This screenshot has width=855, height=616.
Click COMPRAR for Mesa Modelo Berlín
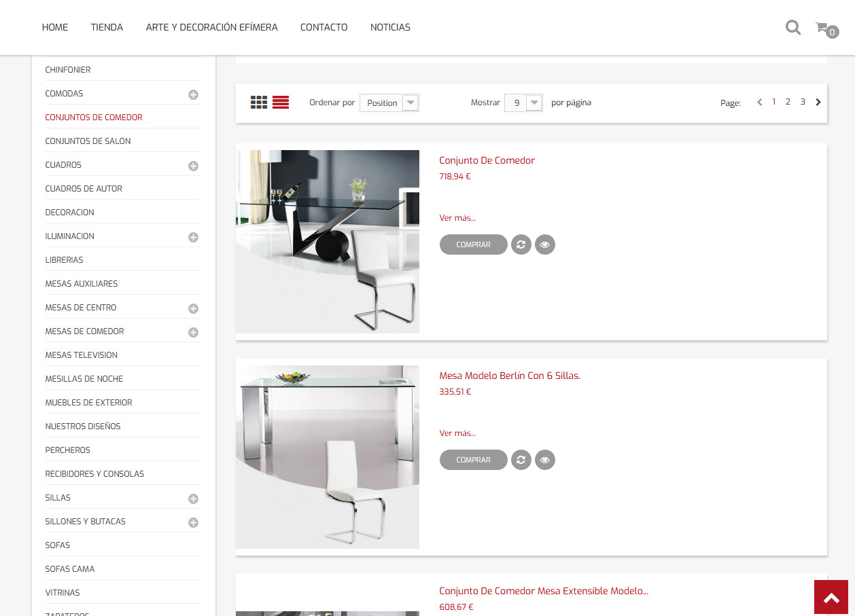(474, 460)
